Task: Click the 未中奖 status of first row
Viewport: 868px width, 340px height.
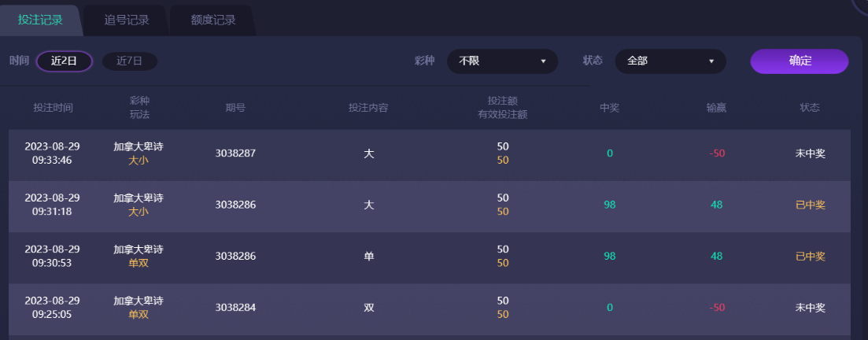Action: click(x=811, y=153)
